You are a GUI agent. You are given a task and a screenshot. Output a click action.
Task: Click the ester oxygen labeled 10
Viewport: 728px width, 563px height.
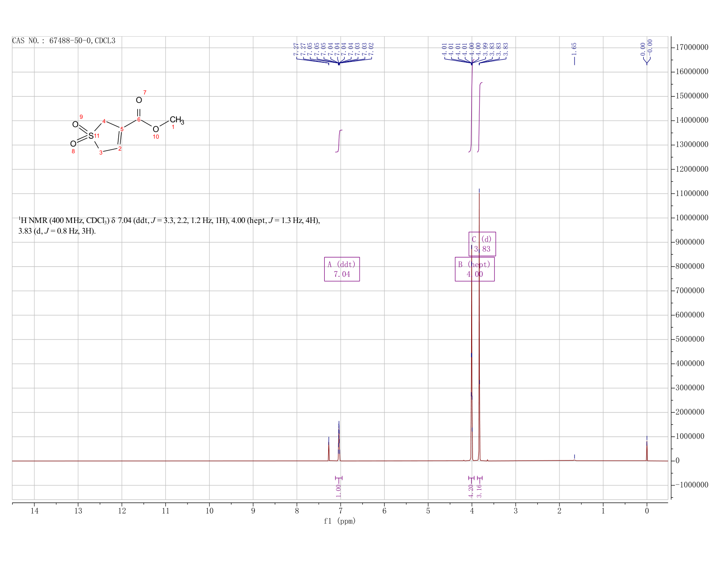coord(155,129)
